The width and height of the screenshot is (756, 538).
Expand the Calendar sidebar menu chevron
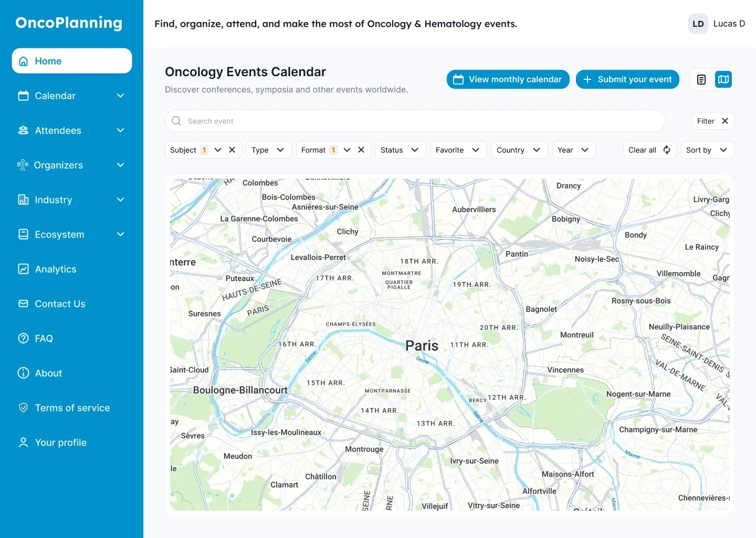click(120, 96)
